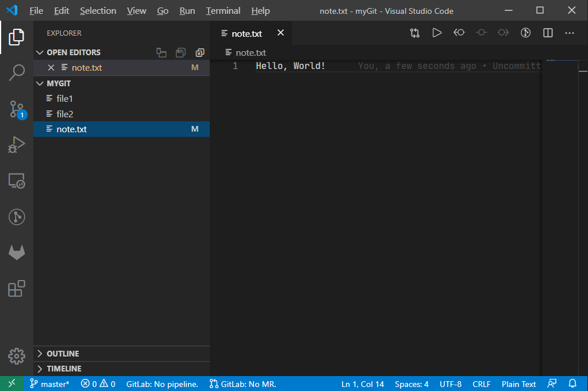588x391 pixels.
Task: Click the compare changes icon in editor toolbar
Action: 415,33
